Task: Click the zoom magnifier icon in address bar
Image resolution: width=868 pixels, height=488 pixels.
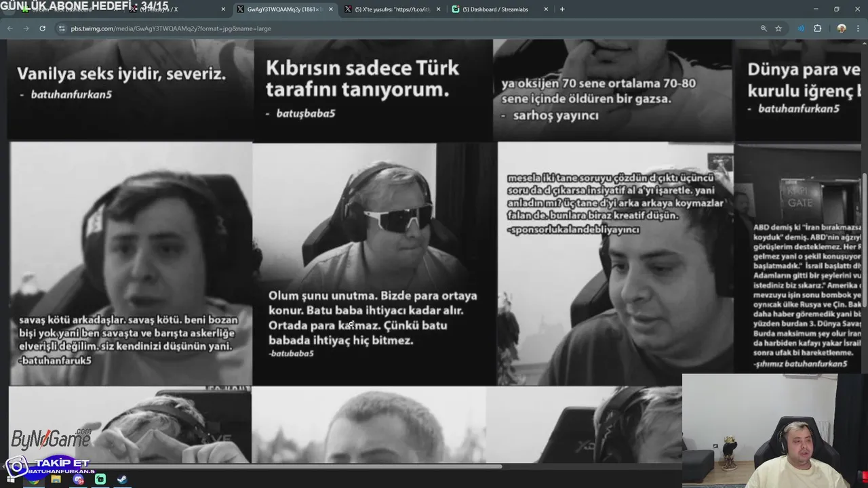Action: click(x=764, y=28)
